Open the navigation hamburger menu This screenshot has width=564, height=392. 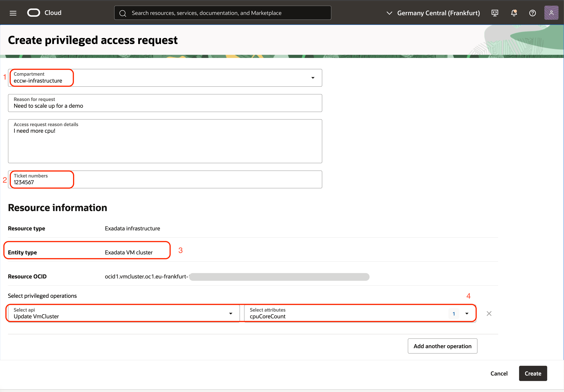click(13, 13)
